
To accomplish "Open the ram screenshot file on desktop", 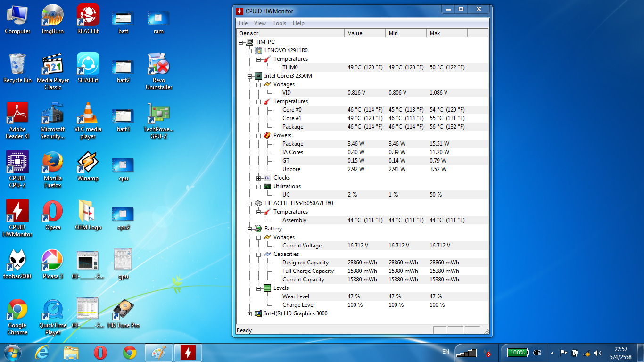I will pos(159,22).
